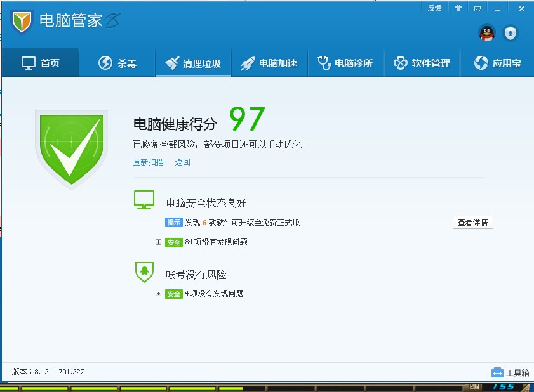This screenshot has height=392, width=534.
Task: Close the 电脑管家 window
Action: [521, 8]
